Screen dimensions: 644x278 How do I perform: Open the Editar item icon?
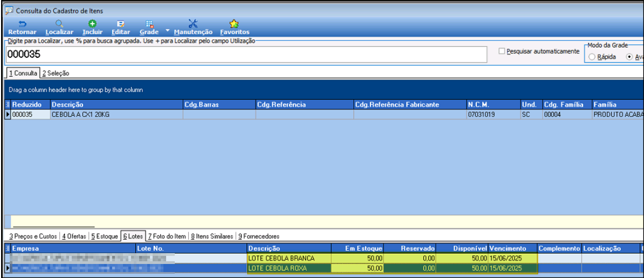pos(121,24)
